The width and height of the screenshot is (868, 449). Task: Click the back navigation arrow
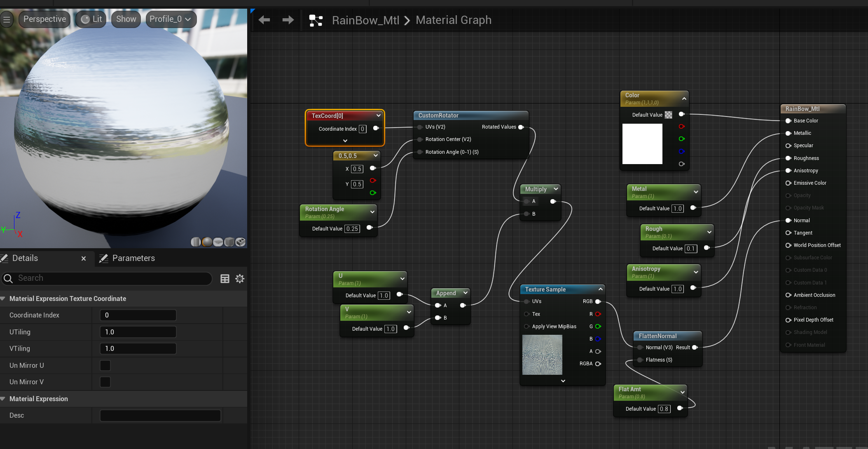coord(264,20)
